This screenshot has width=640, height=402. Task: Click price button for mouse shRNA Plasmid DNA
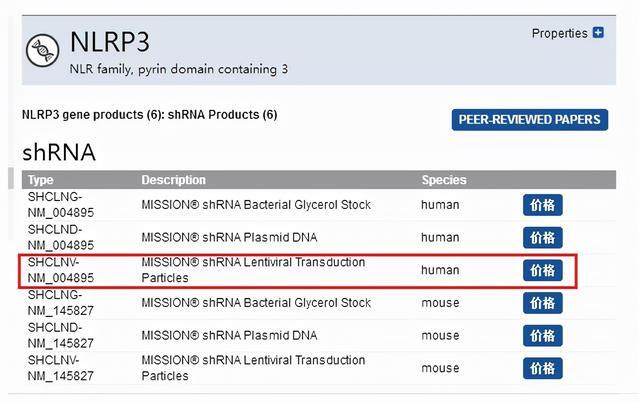[542, 336]
